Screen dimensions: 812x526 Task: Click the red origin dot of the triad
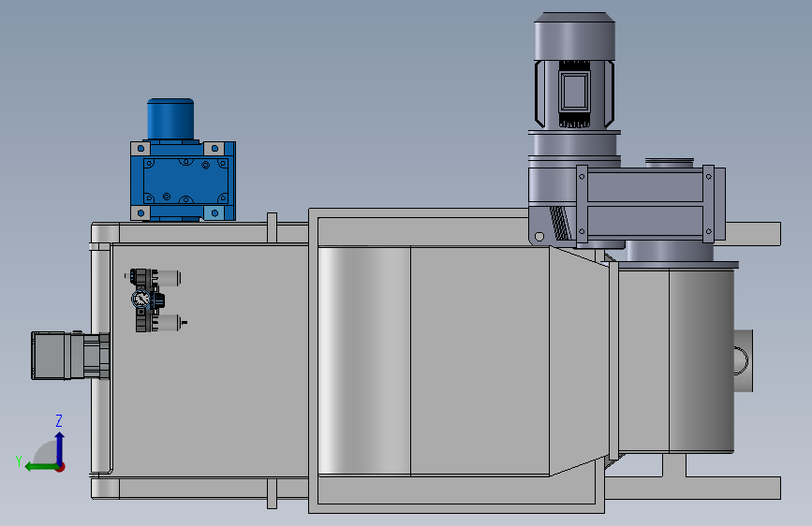pos(61,467)
